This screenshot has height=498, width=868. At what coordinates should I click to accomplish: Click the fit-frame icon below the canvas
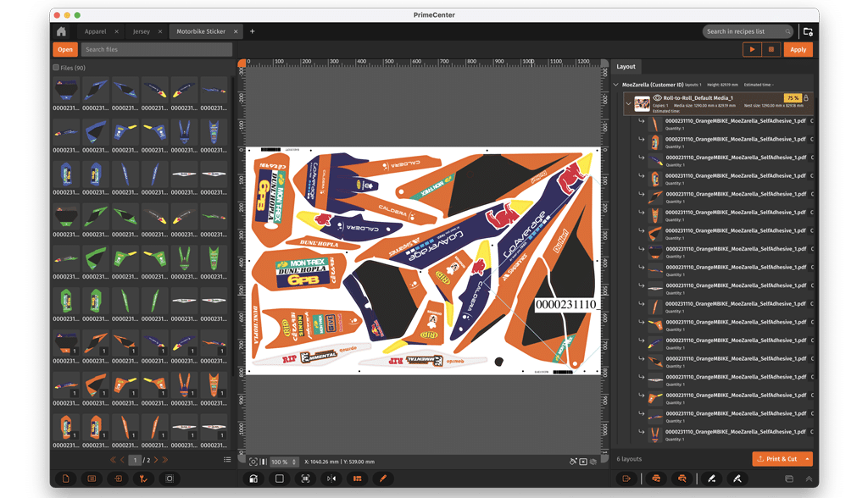tap(305, 479)
